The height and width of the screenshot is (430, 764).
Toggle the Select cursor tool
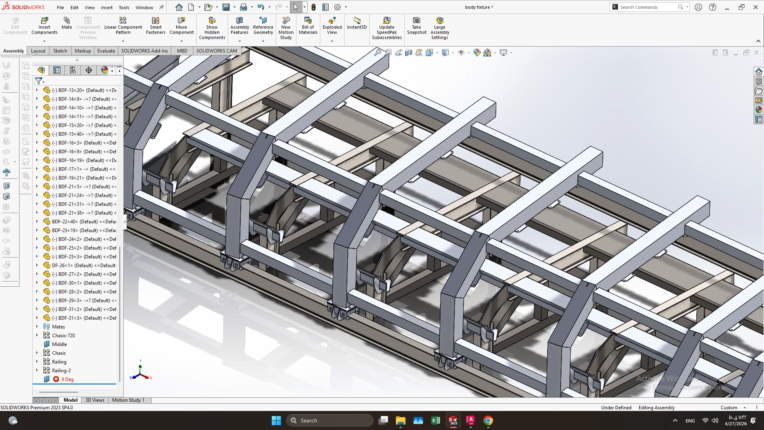[296, 7]
